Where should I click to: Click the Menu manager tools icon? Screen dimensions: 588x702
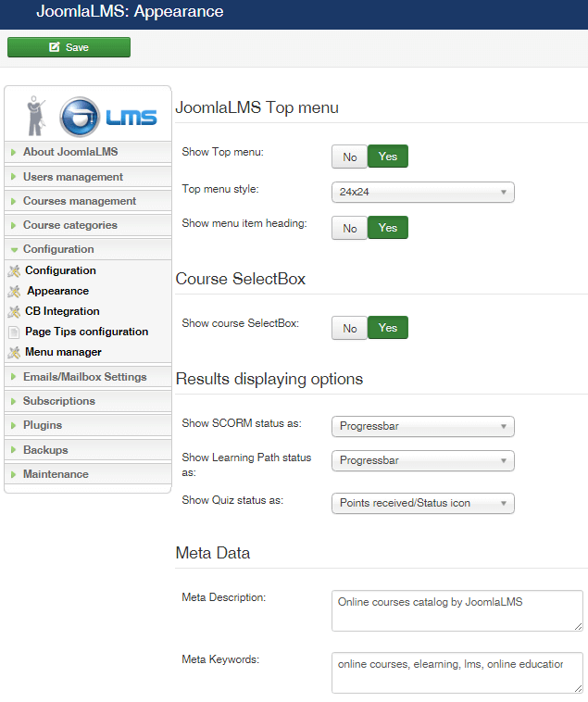pyautogui.click(x=14, y=352)
